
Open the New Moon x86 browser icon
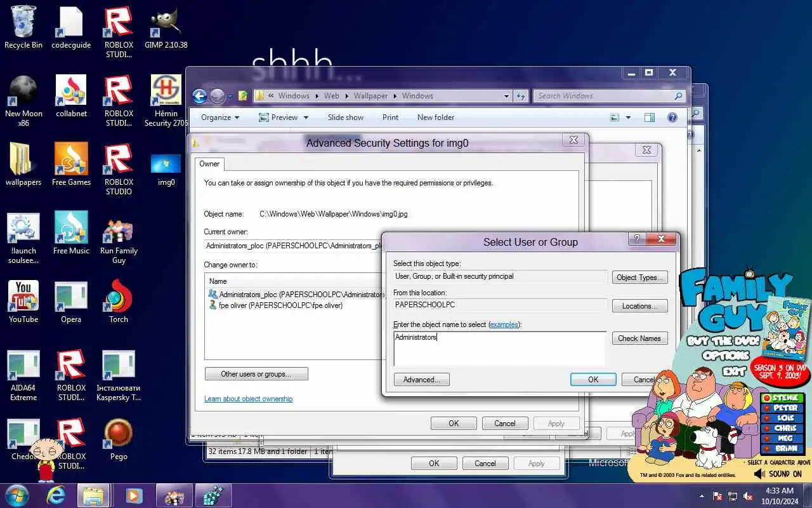[x=23, y=100]
